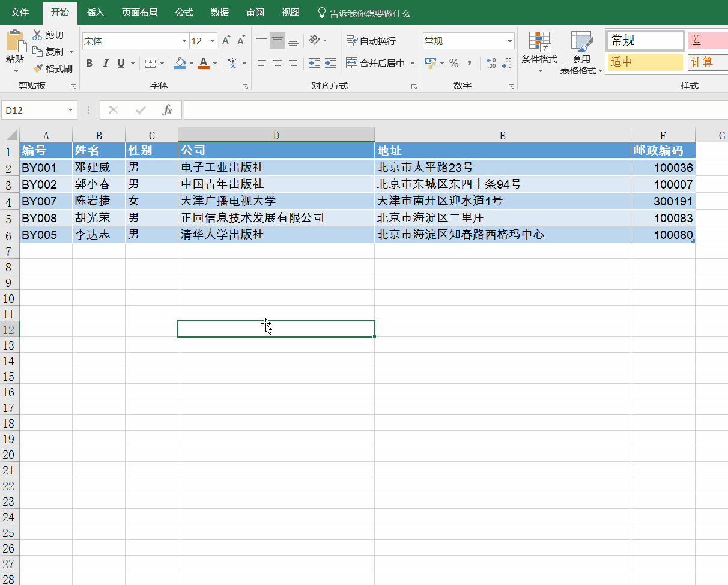Click Merge and Center (合并后居中)
728x585 pixels.
click(375, 63)
